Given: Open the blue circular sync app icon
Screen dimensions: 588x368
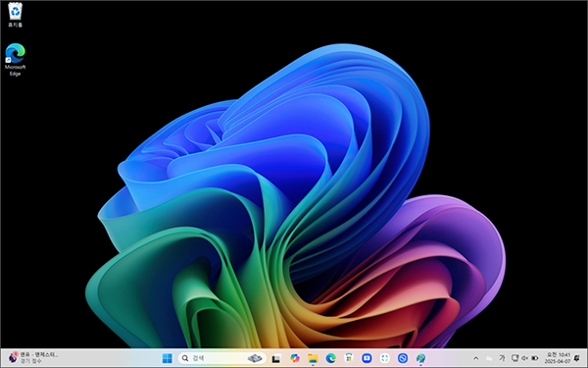Looking at the screenshot, I should point(403,358).
